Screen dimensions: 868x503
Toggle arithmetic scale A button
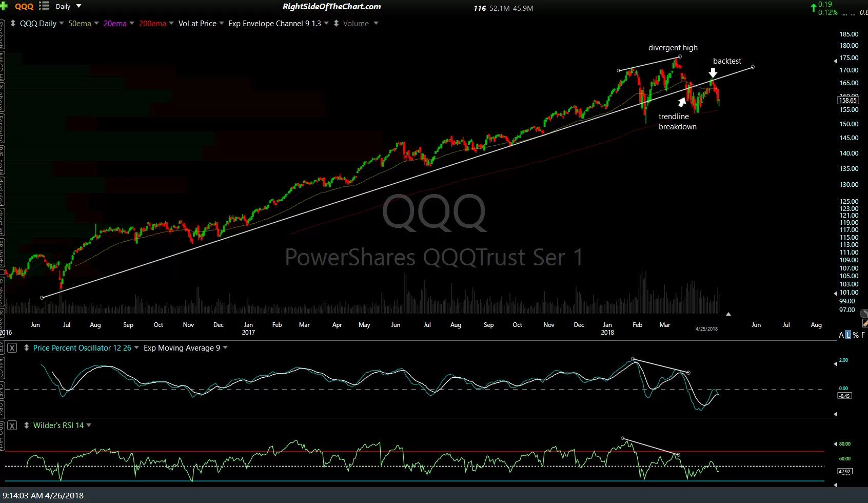tap(841, 335)
